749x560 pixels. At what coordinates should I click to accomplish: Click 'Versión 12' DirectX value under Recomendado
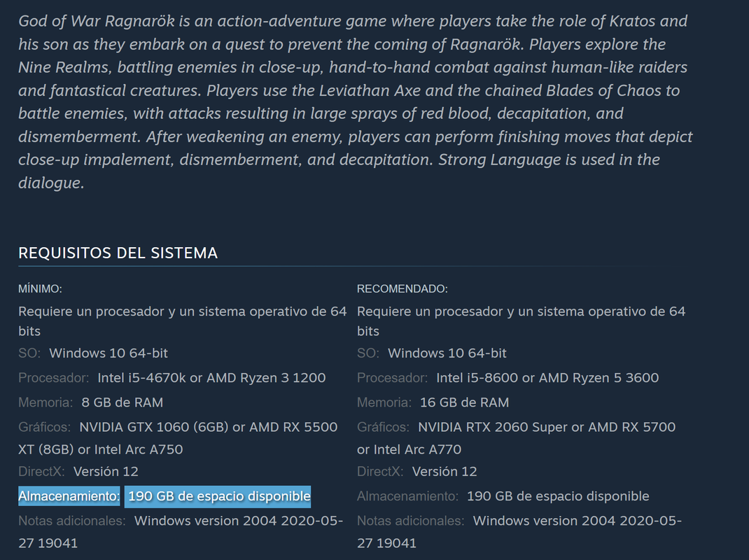[444, 472]
